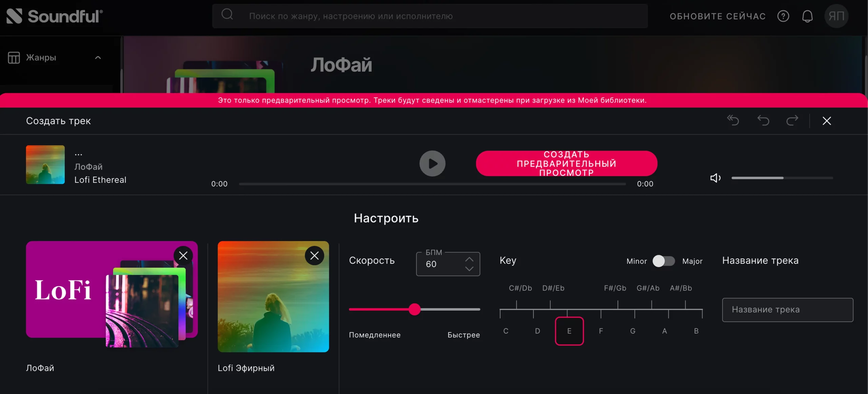Remove the LoFi genre card
Screen dimensions: 868x394
pyautogui.click(x=183, y=255)
